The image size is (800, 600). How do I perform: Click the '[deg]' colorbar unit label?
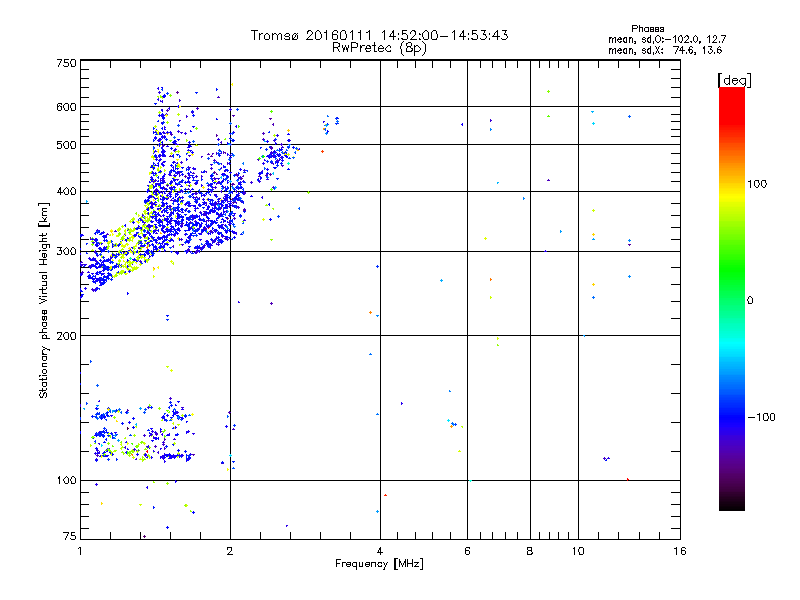(x=734, y=80)
